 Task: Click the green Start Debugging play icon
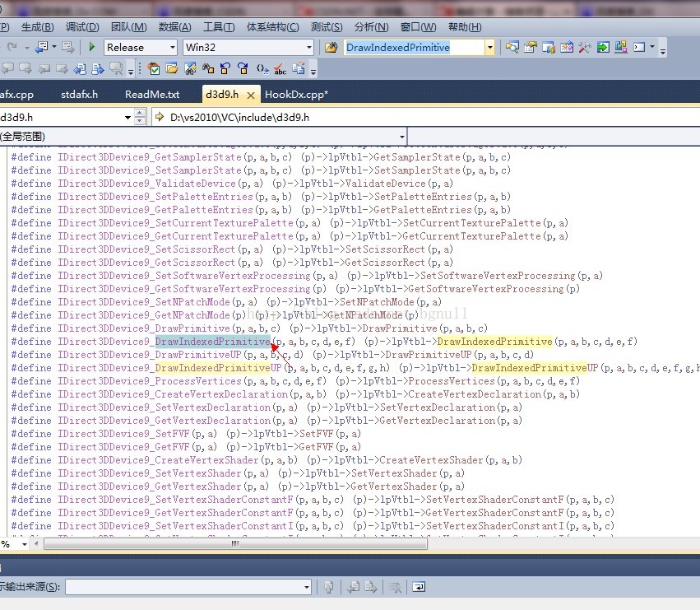92,47
